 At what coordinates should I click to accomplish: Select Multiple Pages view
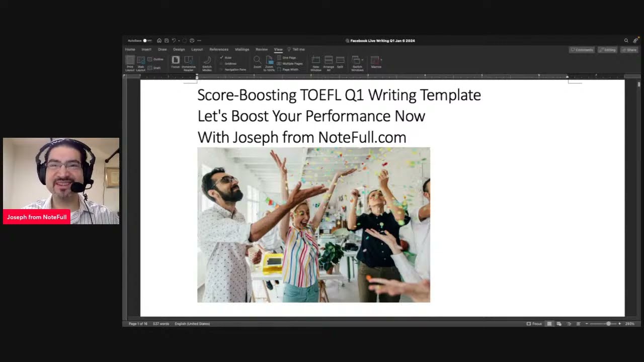point(290,64)
